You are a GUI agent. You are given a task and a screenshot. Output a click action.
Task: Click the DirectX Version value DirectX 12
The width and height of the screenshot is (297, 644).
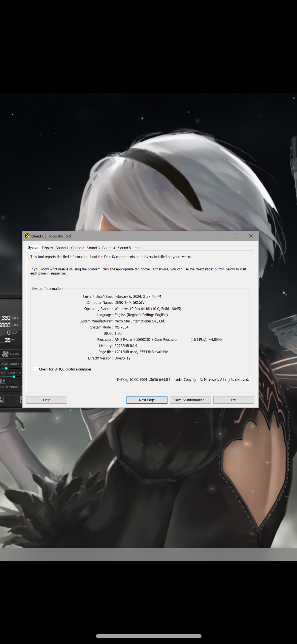coord(122,358)
